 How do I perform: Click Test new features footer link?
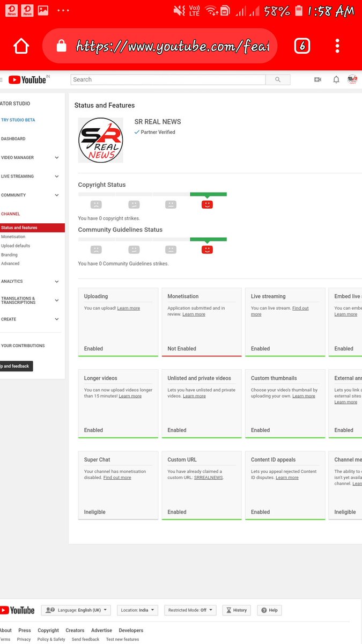click(122, 640)
